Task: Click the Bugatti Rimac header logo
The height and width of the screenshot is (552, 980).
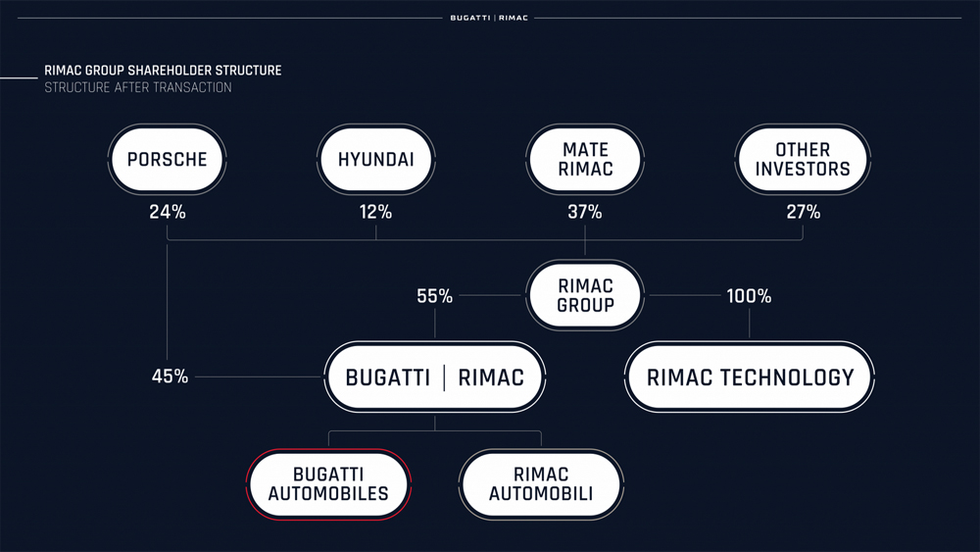Action: 489,18
